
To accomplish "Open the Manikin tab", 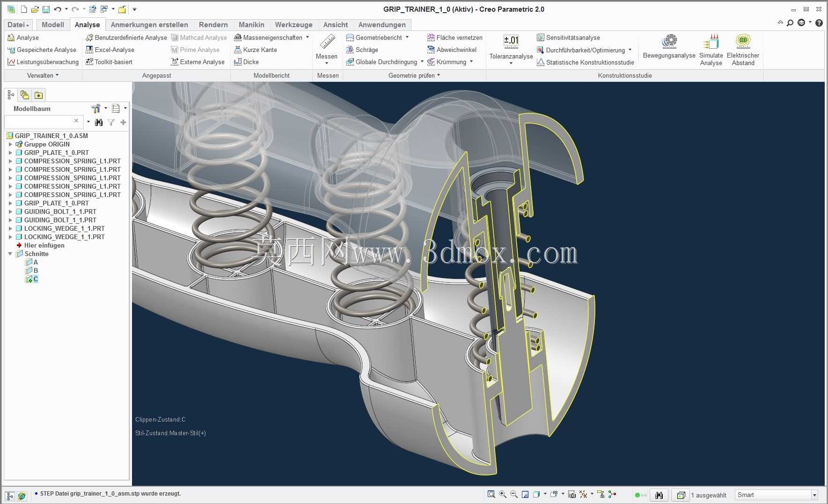I will click(251, 25).
